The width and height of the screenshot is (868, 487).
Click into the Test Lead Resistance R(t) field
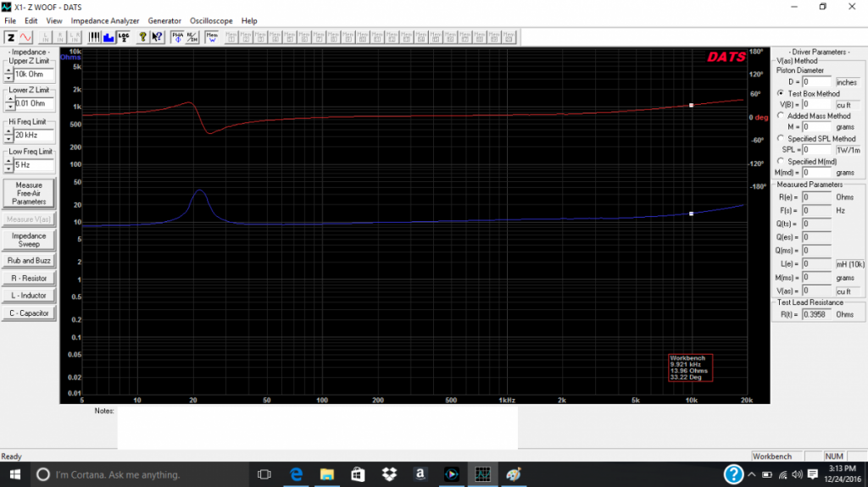(816, 314)
